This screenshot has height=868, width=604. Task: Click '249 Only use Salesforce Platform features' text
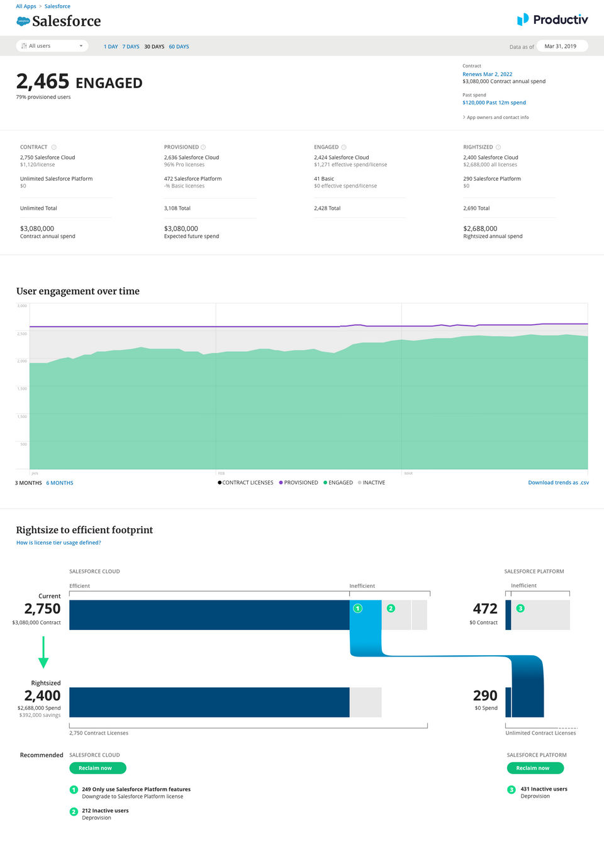pyautogui.click(x=136, y=789)
